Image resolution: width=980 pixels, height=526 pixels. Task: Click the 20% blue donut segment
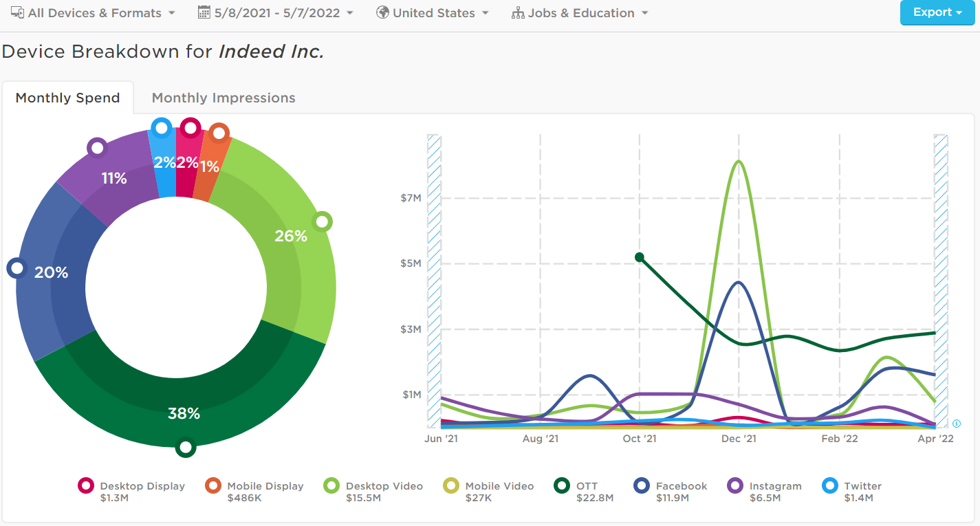(x=52, y=272)
